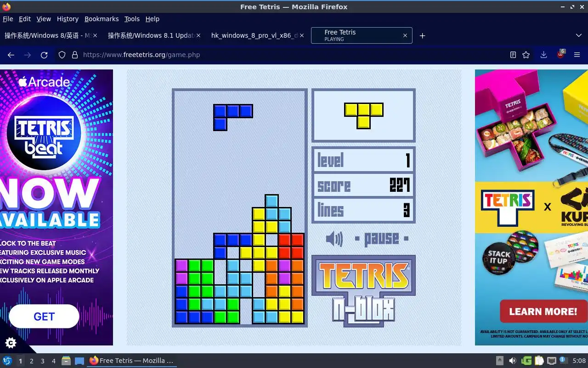Click the show desktop taskbar icon
This screenshot has height=368, width=588.
pyautogui.click(x=79, y=361)
